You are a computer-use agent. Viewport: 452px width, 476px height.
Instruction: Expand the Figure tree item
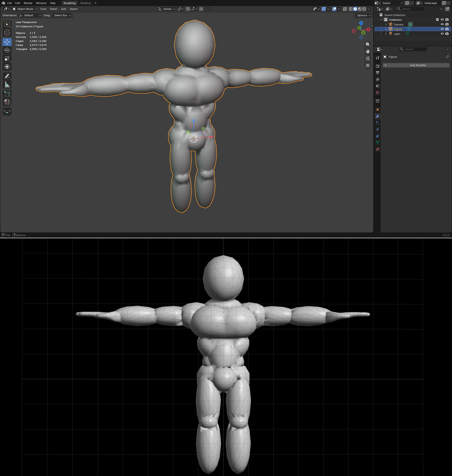click(x=386, y=29)
